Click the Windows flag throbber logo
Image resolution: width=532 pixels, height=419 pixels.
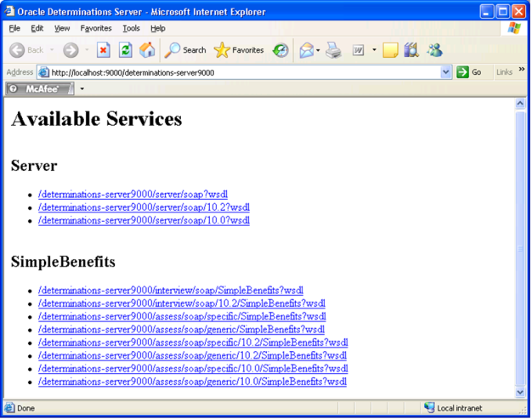coord(514,28)
